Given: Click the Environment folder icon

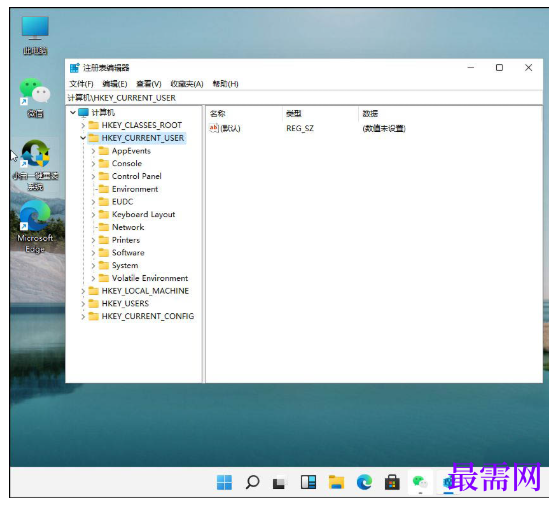Looking at the screenshot, I should pos(104,189).
